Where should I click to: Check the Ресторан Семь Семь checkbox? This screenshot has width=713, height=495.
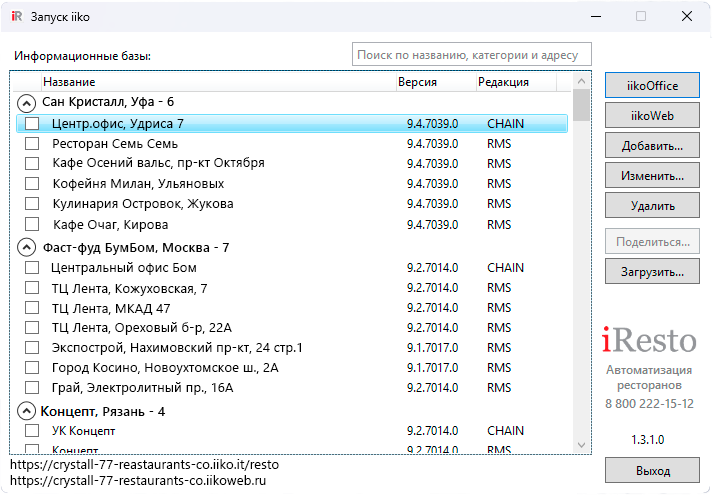32,143
